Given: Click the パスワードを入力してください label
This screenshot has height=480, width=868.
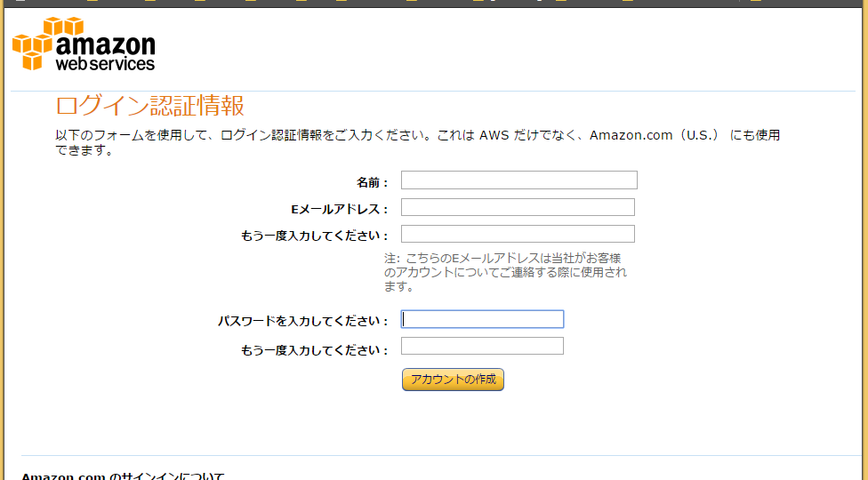Looking at the screenshot, I should [303, 321].
